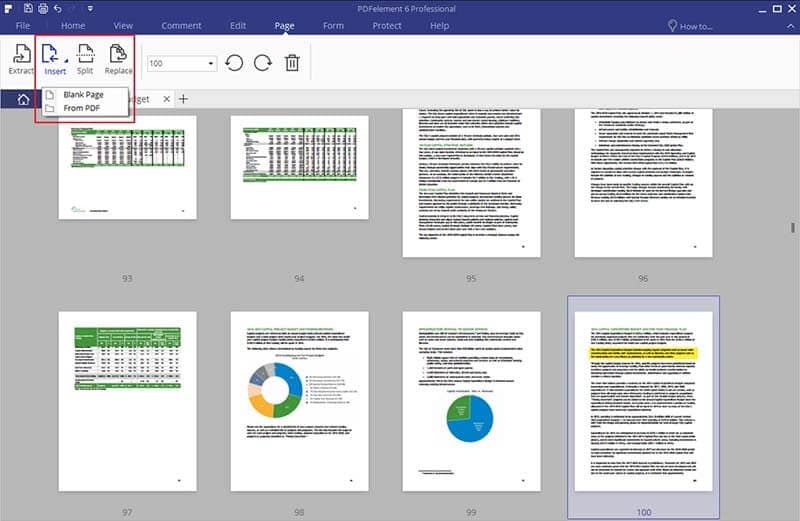Image resolution: width=800 pixels, height=521 pixels.
Task: Rotate page clockwise using the rotate-right icon
Action: pos(263,63)
